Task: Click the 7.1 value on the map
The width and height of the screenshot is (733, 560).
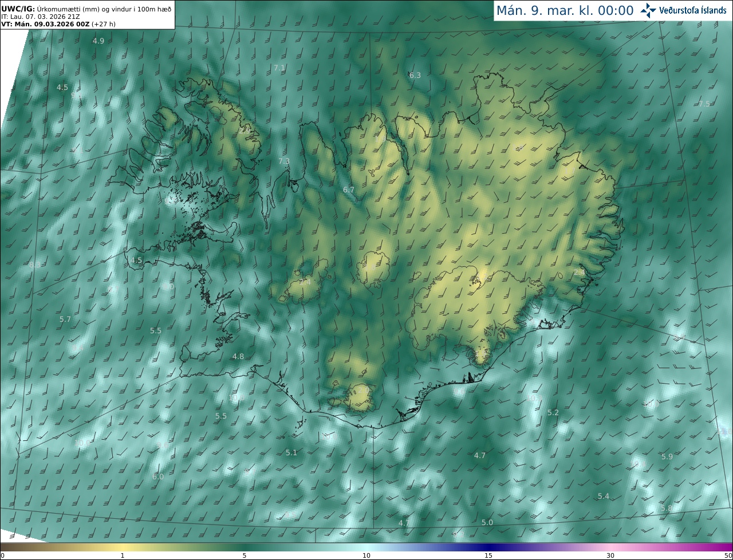Action: 279,68
